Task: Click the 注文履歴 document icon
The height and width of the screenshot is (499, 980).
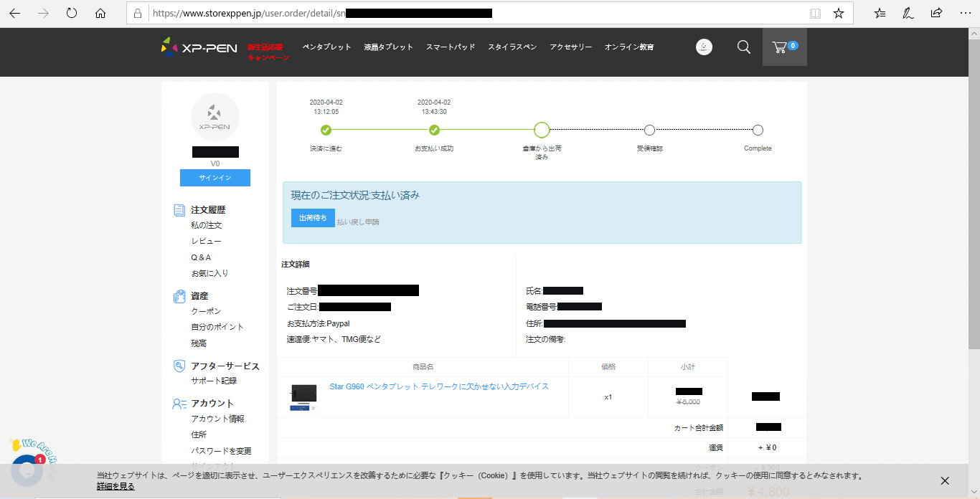Action: point(179,210)
